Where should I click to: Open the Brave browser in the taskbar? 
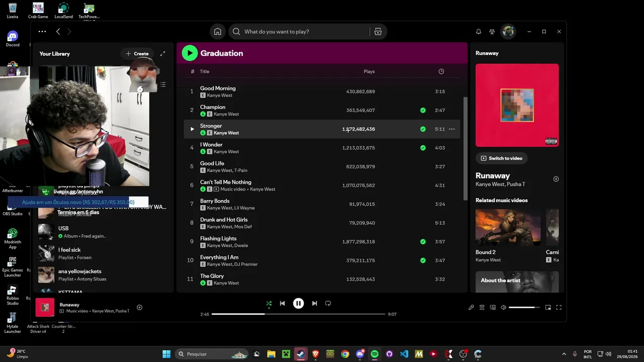pos(315,354)
